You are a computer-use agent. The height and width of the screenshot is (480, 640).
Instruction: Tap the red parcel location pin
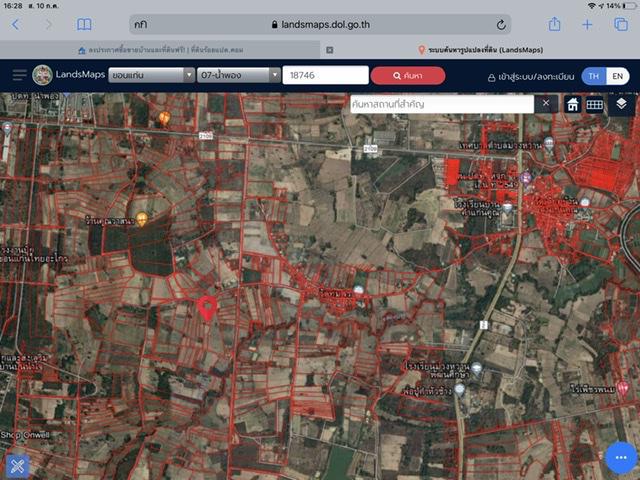207,308
